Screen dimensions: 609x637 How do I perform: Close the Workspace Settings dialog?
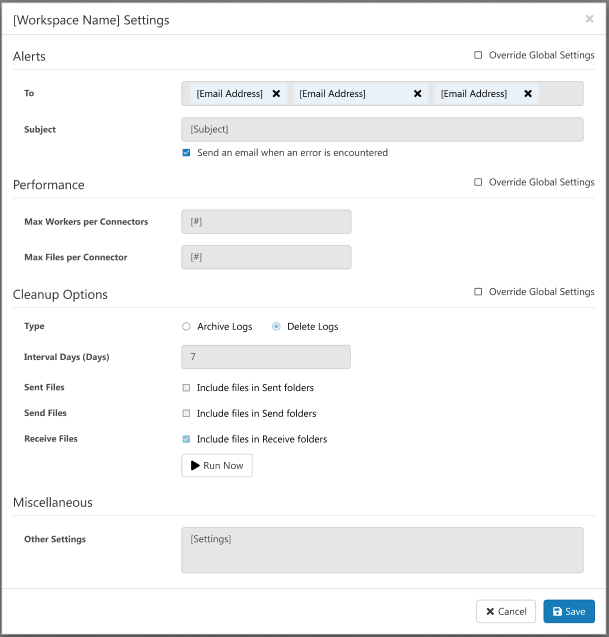click(x=589, y=19)
